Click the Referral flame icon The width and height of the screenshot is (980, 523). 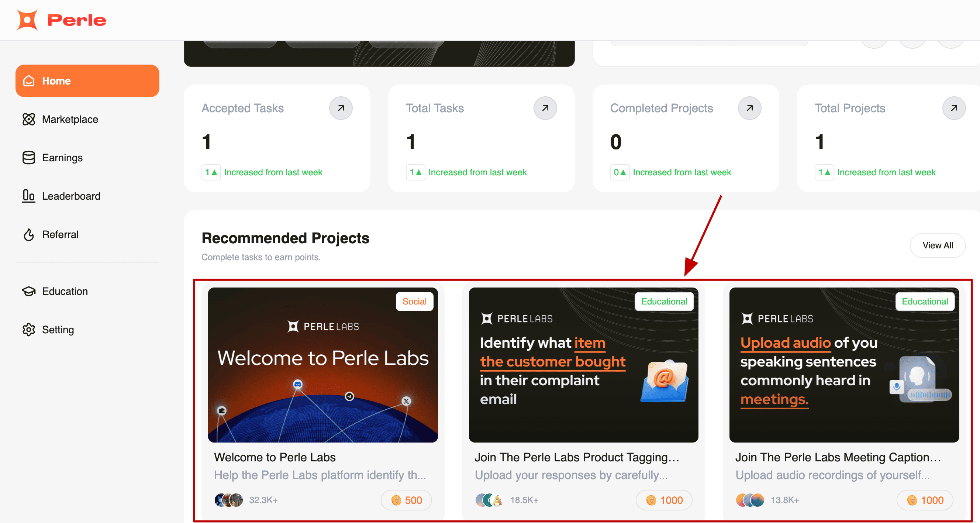(x=28, y=234)
